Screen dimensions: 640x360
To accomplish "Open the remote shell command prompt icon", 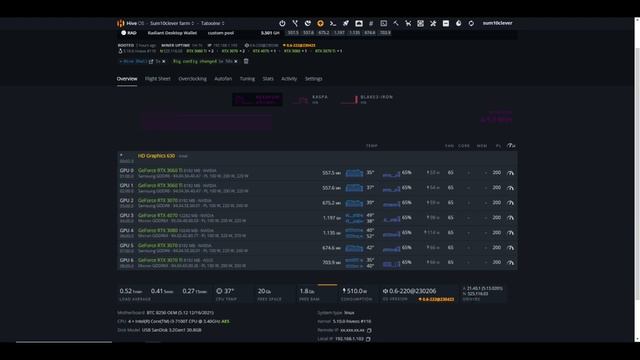I will point(333,23).
